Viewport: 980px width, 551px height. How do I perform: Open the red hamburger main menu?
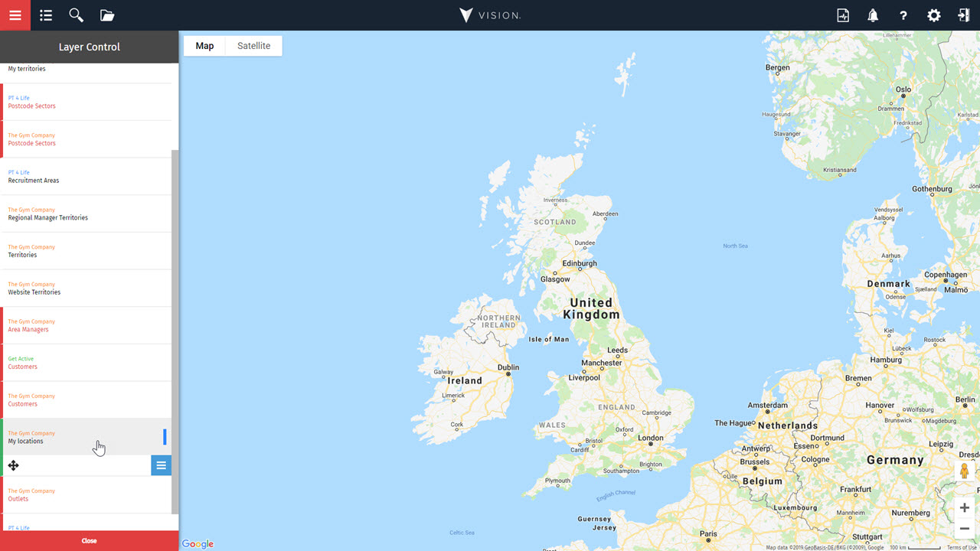point(15,15)
